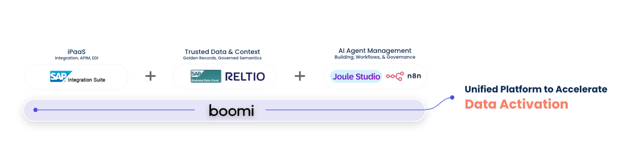The height and width of the screenshot is (163, 644).
Task: Click the Unified Platform to Accelerate text
Action: 536,89
